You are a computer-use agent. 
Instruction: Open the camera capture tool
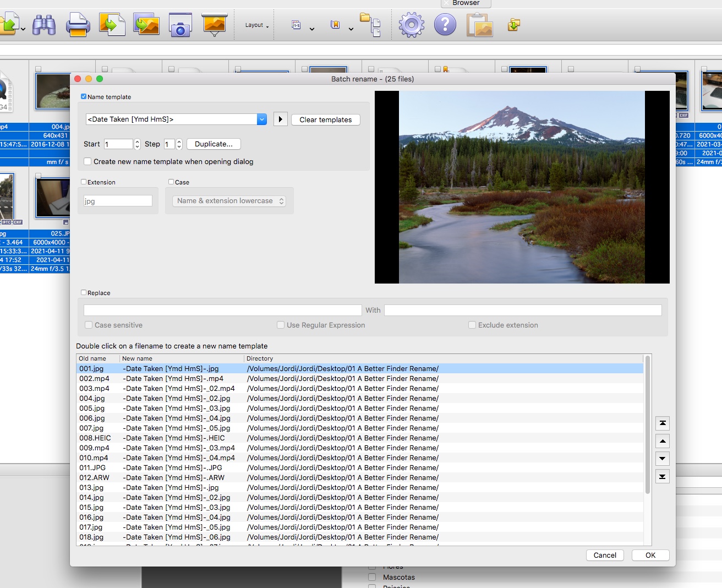180,25
